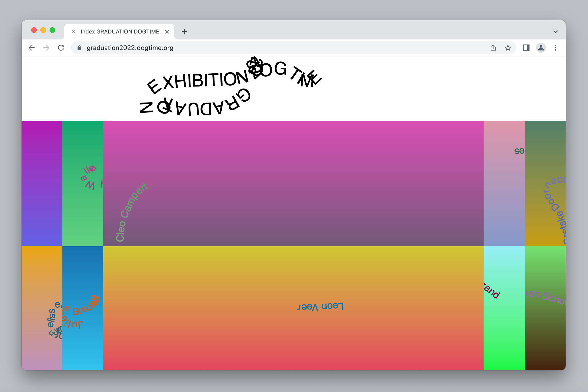Open the three-dot Chrome menu
588x392 pixels.
tap(555, 48)
